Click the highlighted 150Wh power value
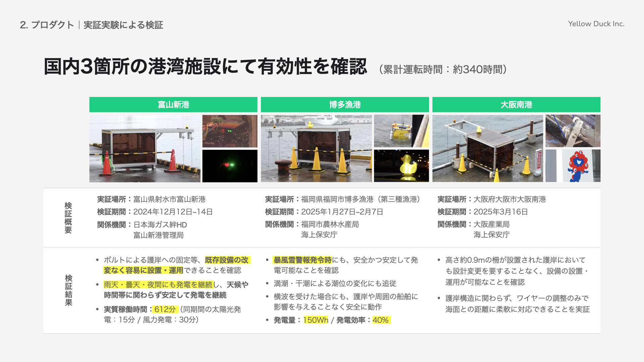644x362 pixels. pos(316,320)
